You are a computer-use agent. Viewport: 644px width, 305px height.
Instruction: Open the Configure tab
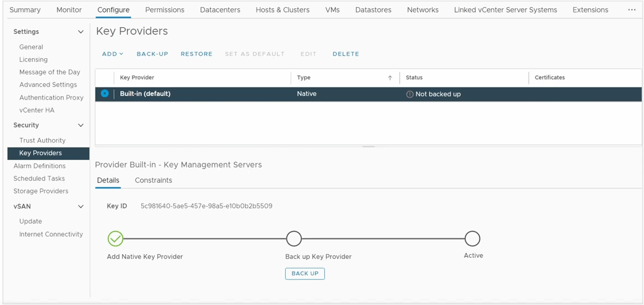[114, 10]
